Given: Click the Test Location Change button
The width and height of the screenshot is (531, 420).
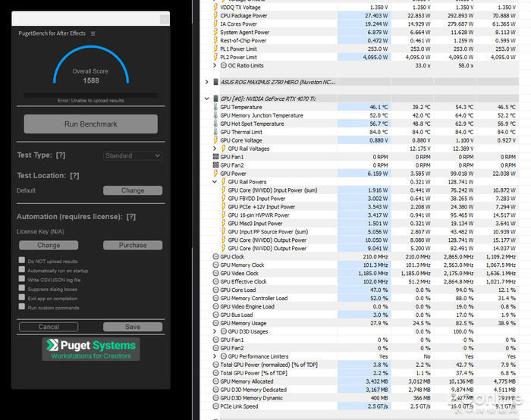Looking at the screenshot, I should click(133, 190).
